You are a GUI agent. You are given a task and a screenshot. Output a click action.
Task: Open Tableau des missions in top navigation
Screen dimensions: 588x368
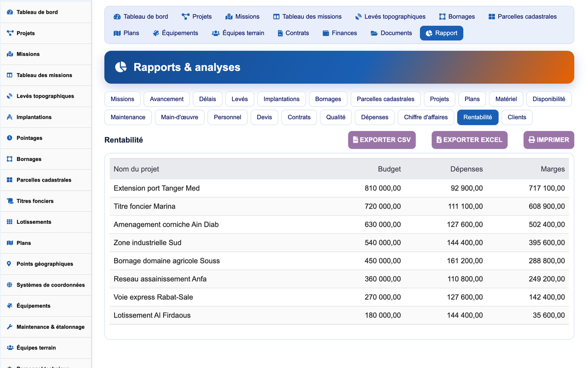tap(308, 17)
